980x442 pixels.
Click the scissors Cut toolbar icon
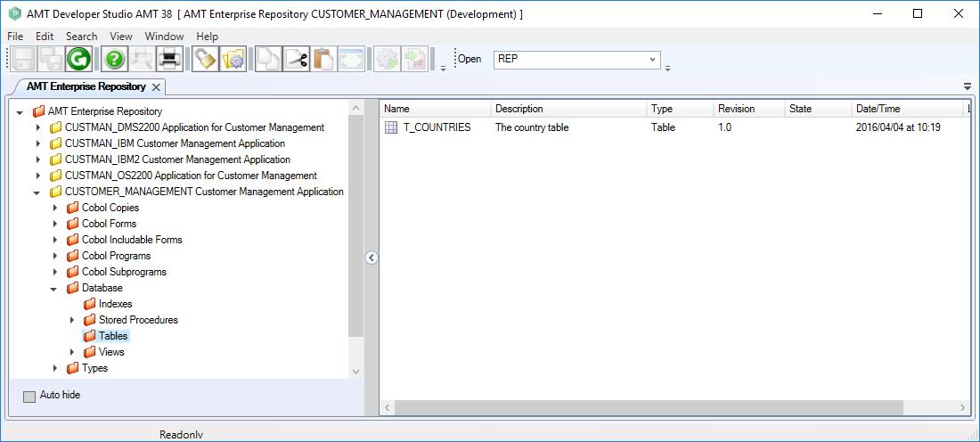(297, 60)
